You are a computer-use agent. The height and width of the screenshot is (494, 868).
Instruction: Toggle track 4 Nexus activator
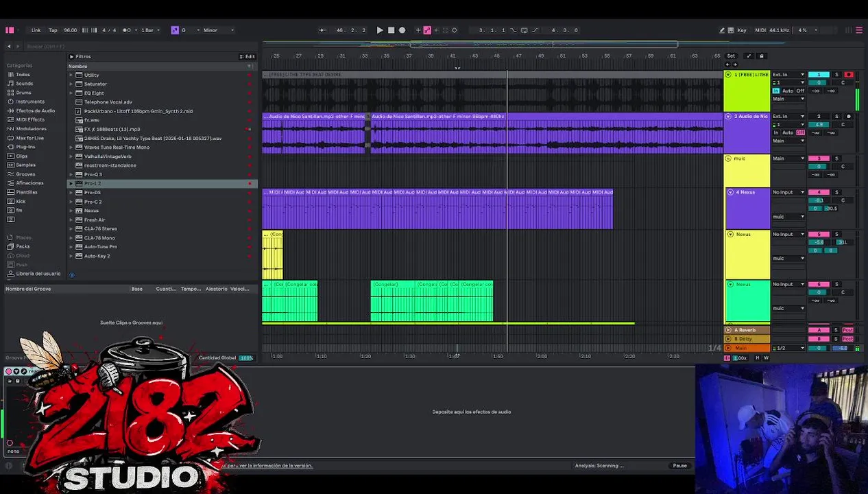click(x=819, y=192)
